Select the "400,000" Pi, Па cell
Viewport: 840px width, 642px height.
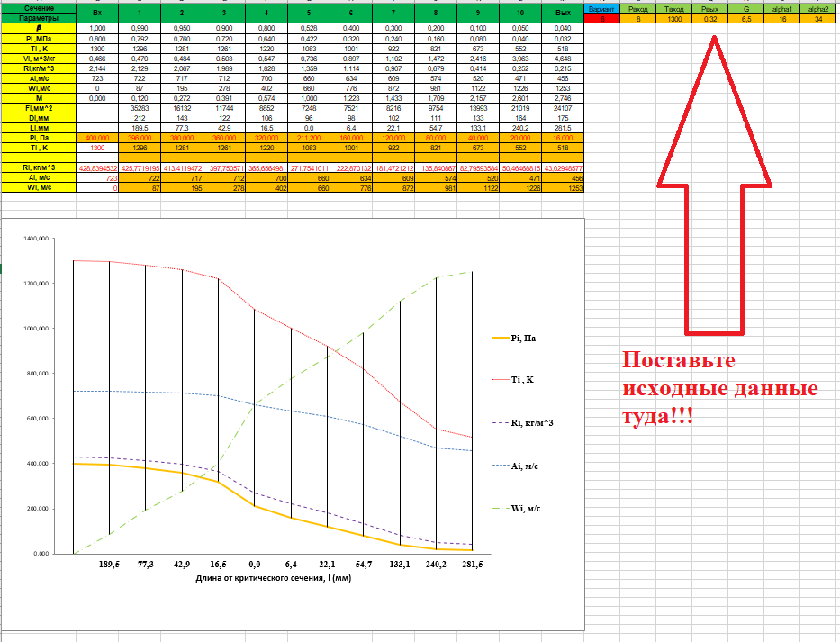(97, 138)
